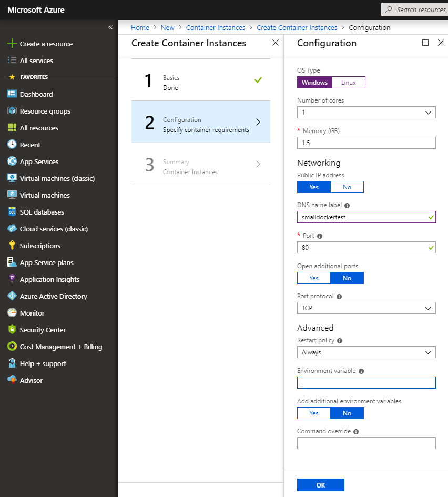The height and width of the screenshot is (497, 448).
Task: Go to New breadcrumb
Action: point(168,27)
